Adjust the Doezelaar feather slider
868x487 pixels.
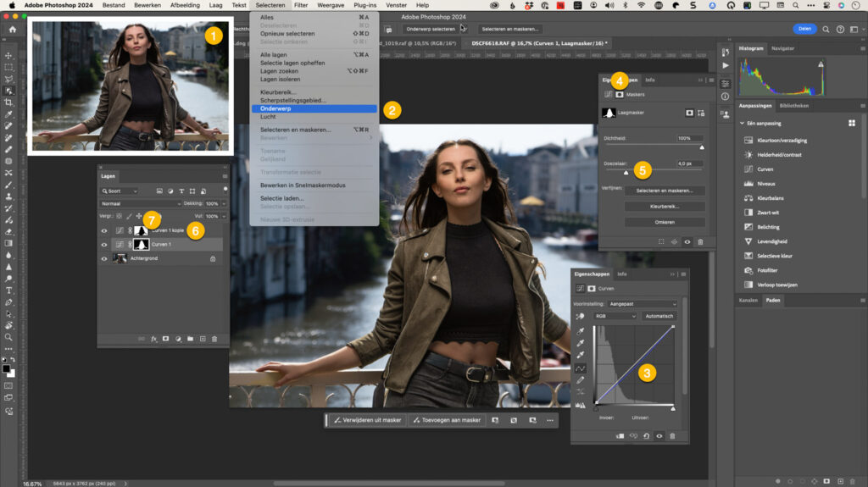(x=626, y=173)
